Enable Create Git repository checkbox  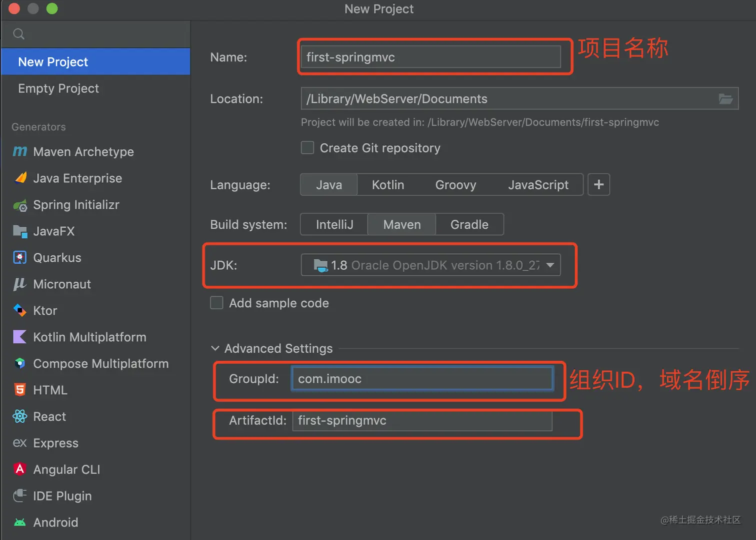click(307, 148)
